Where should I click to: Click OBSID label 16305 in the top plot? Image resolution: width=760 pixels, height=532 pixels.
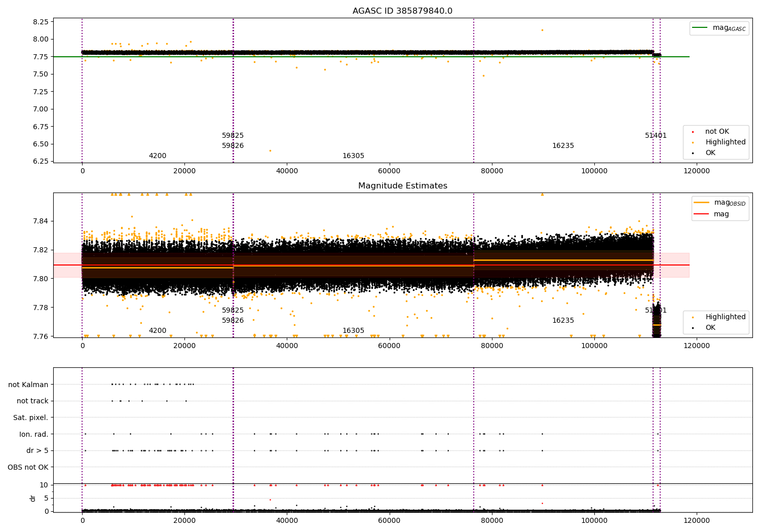(353, 156)
